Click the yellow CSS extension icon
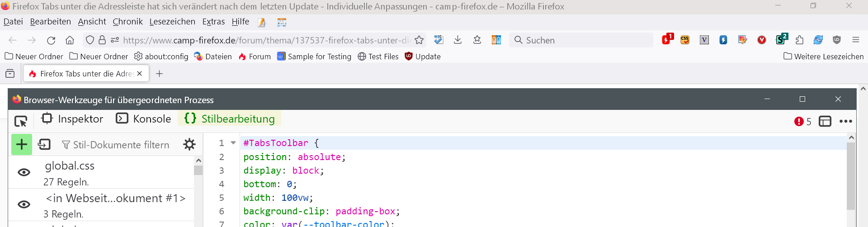The image size is (868, 227). (x=685, y=40)
